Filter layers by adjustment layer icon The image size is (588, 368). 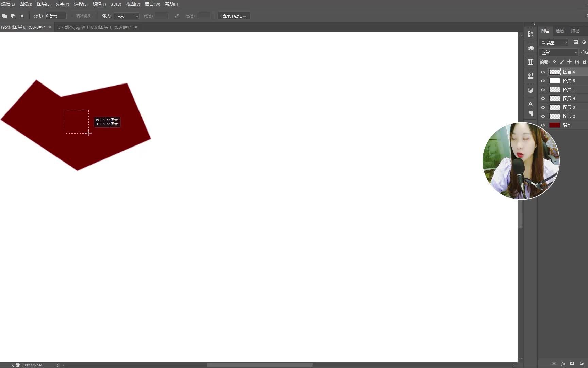point(584,42)
